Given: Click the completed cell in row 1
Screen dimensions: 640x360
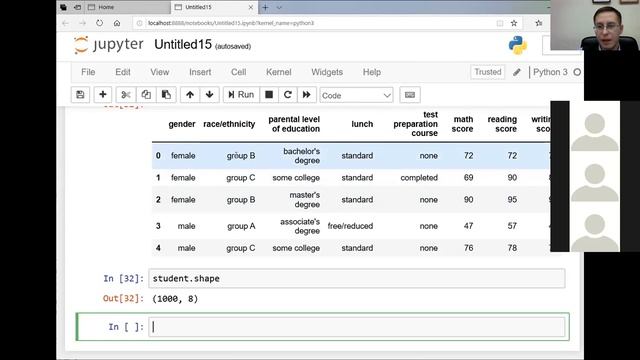Looking at the screenshot, I should [419, 178].
